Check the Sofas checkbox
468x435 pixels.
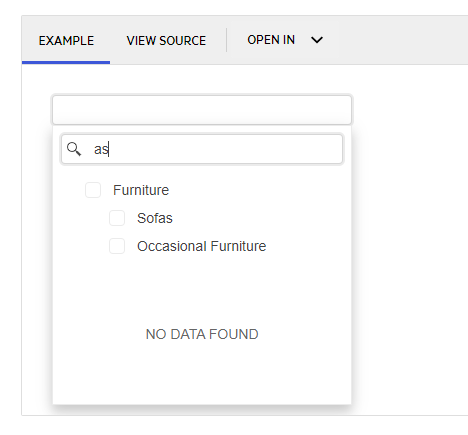click(117, 218)
